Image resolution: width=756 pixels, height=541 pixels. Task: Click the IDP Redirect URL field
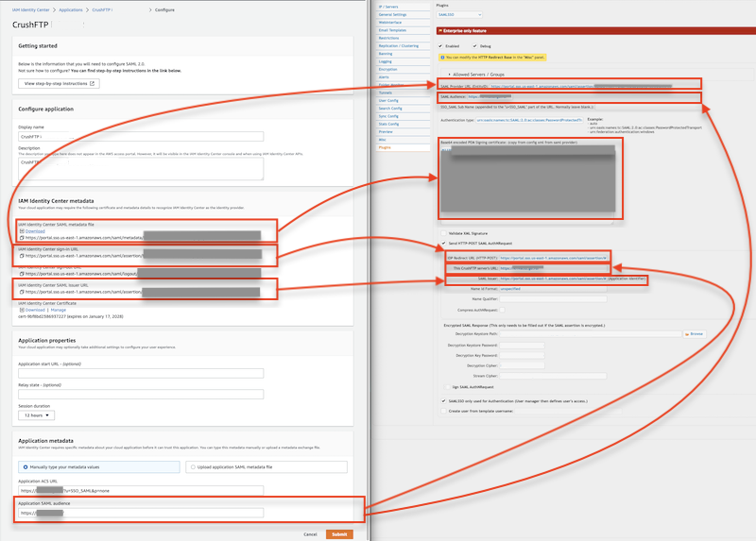(553, 258)
